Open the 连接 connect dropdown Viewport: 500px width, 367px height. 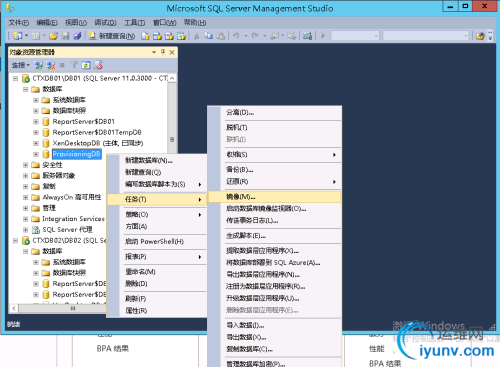pyautogui.click(x=21, y=65)
